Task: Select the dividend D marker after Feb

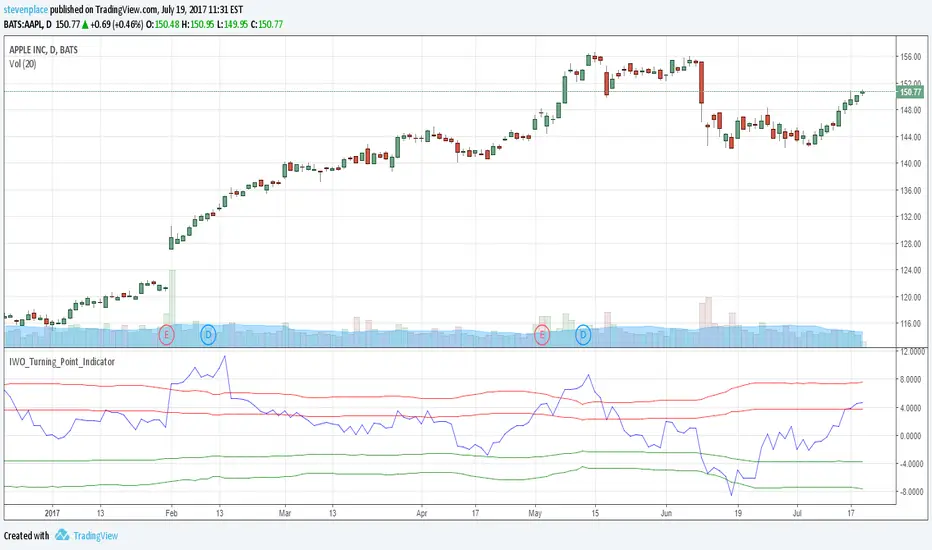Action: [208, 335]
